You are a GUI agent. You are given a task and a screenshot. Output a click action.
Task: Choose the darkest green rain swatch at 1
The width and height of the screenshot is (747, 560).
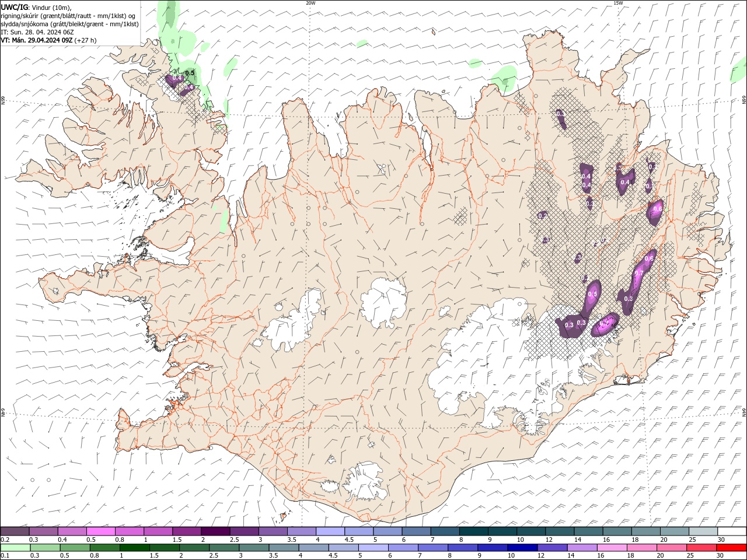coord(135,548)
